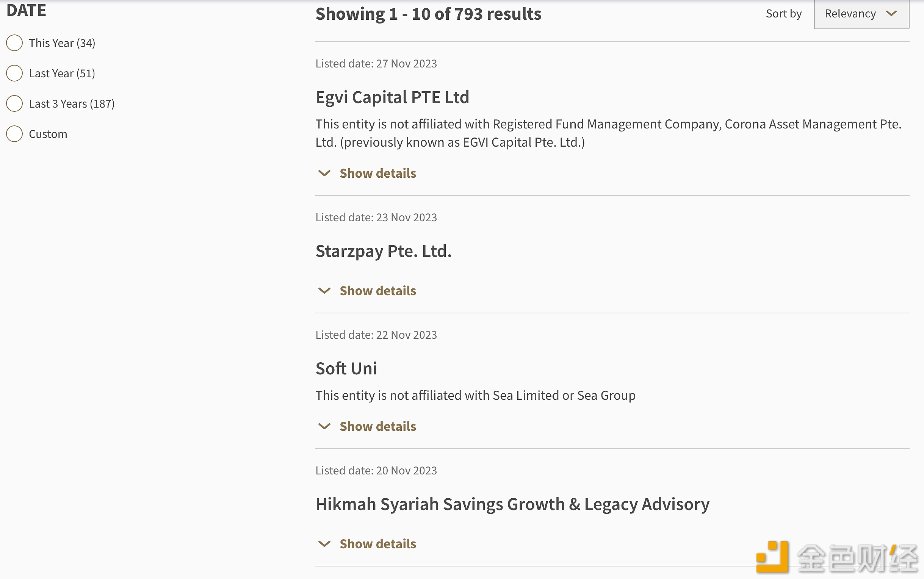Image resolution: width=924 pixels, height=579 pixels.
Task: Select the Last Year radio button
Action: [14, 73]
